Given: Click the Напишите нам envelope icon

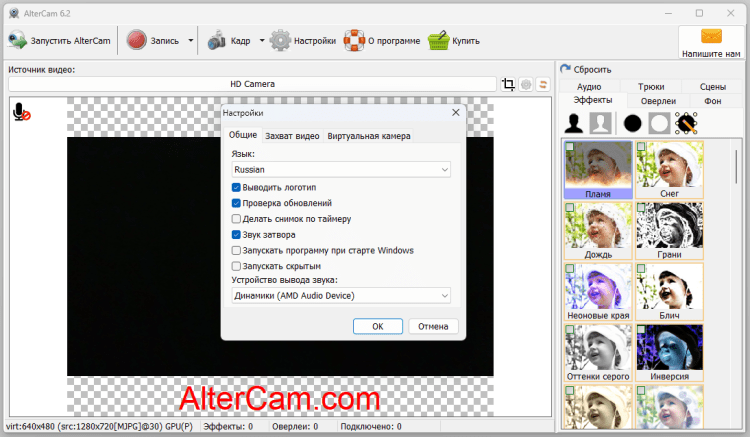Looking at the screenshot, I should click(711, 36).
